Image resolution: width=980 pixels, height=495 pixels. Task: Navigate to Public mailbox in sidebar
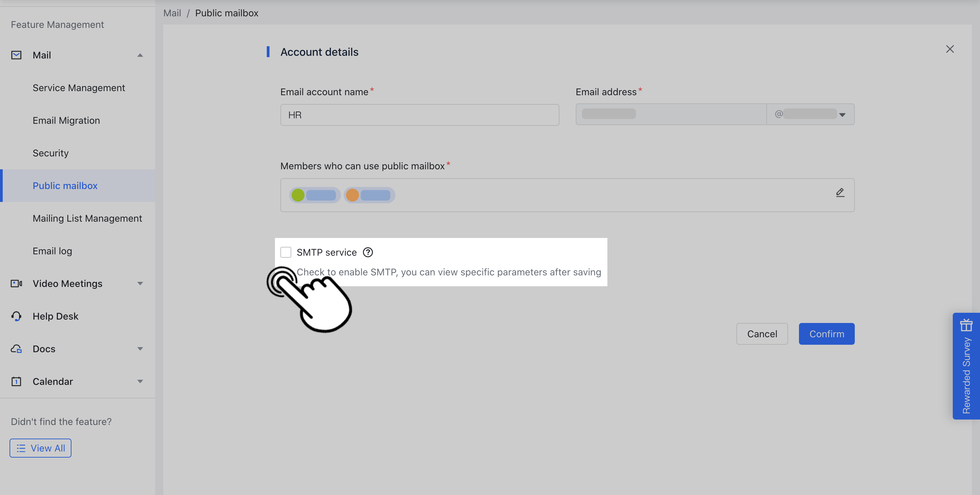tap(65, 186)
